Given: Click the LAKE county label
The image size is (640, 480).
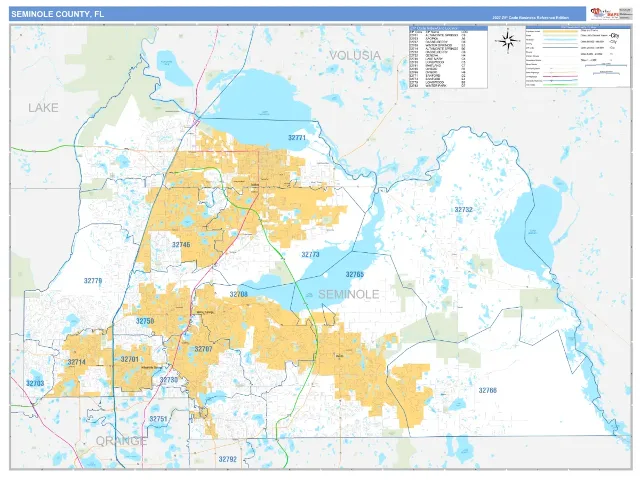Looking at the screenshot, I should 43,108.
